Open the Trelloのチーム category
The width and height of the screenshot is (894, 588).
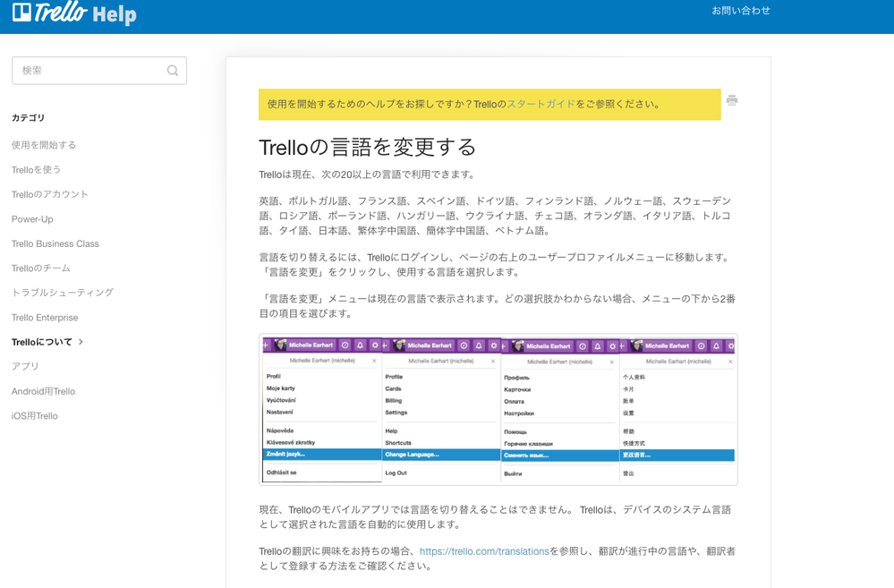coord(41,268)
